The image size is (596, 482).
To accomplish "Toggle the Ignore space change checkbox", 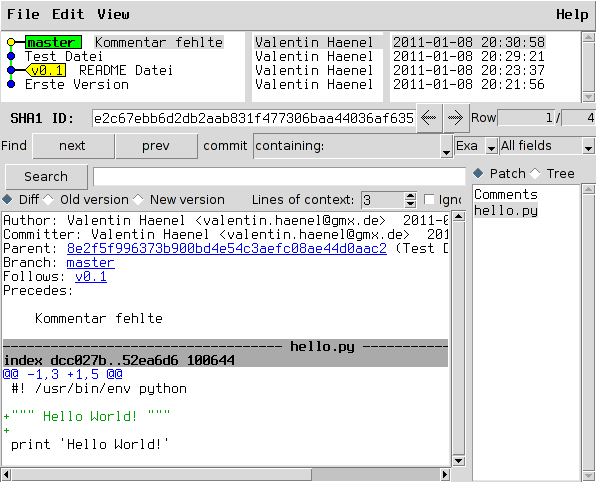I will pyautogui.click(x=429, y=199).
